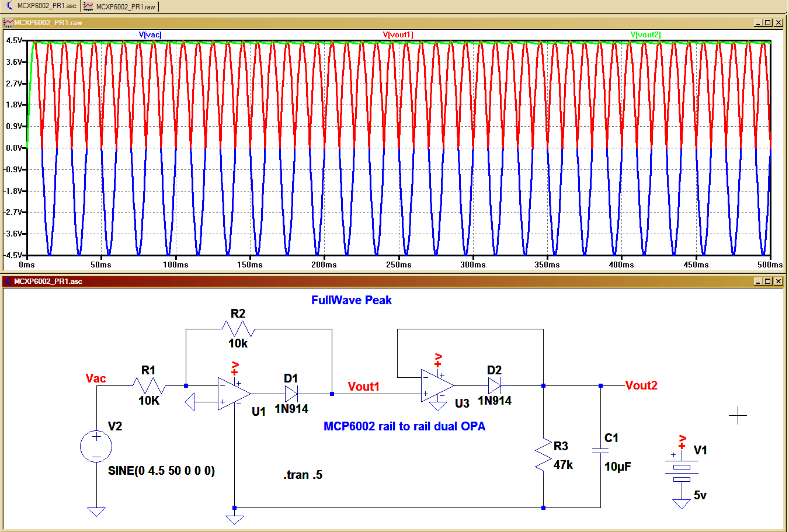Image resolution: width=789 pixels, height=532 pixels.
Task: Maximize the waveform plot window
Action: 768,23
